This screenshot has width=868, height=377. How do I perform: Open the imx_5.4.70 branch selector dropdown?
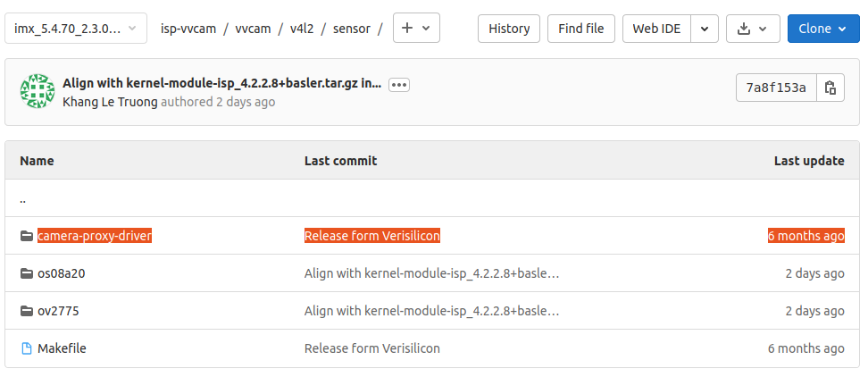pyautogui.click(x=76, y=29)
